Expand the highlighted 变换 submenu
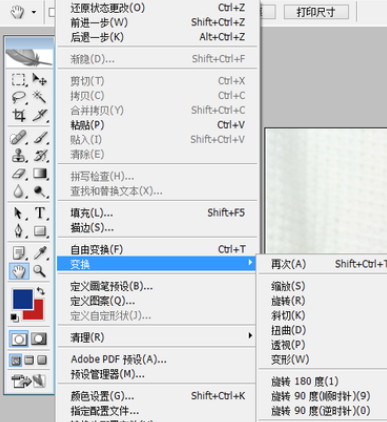Screen dimensions: 387x422 tap(156, 264)
